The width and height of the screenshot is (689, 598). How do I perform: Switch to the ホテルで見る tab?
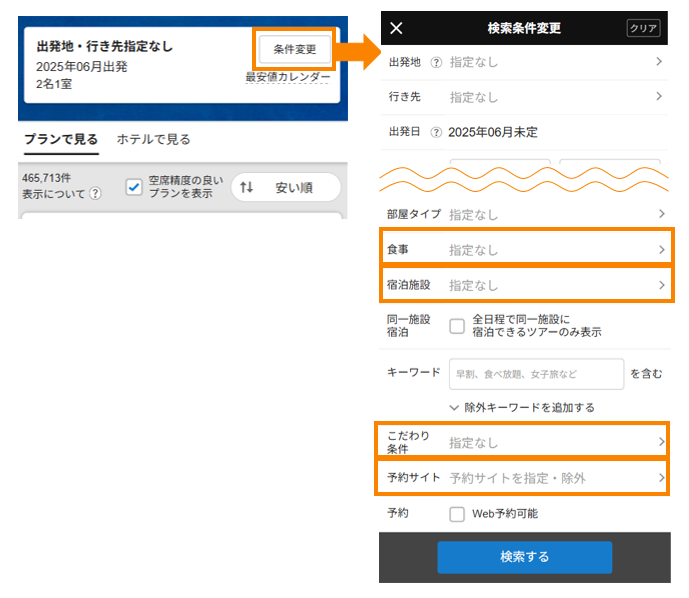[153, 140]
